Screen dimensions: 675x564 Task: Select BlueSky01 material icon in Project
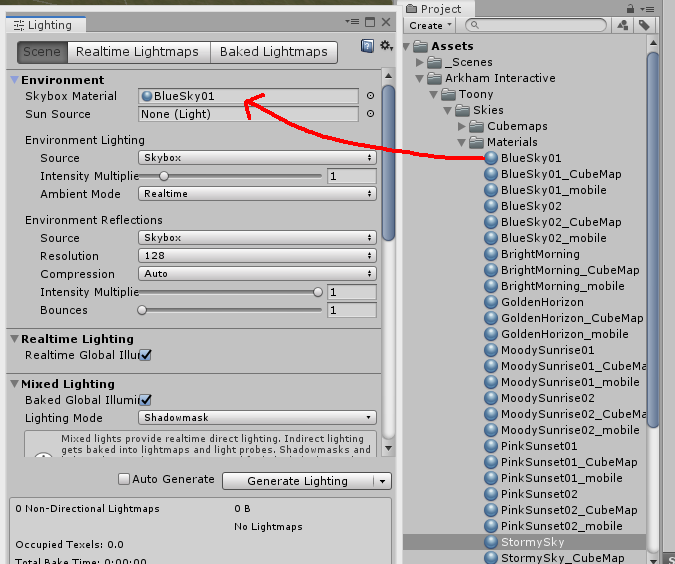(491, 158)
